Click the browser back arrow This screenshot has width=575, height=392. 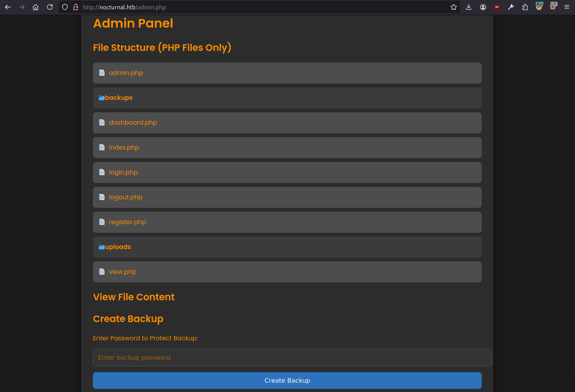point(8,7)
